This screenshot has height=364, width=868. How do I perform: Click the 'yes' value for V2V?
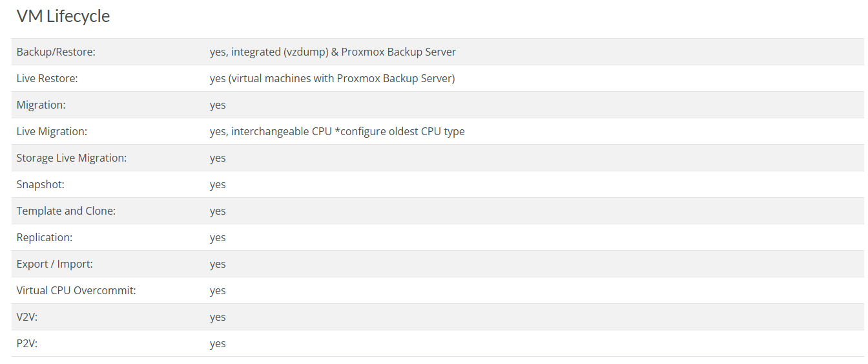(x=218, y=317)
